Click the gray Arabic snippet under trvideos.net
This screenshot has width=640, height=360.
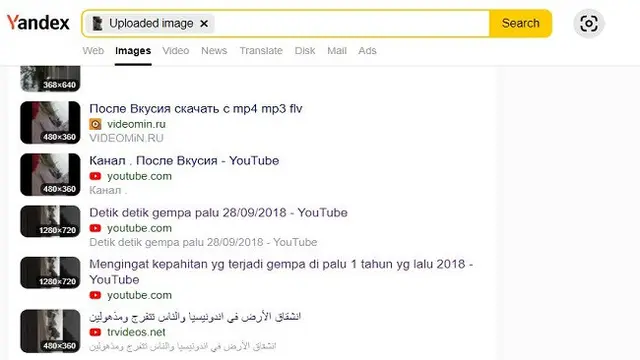pos(183,346)
